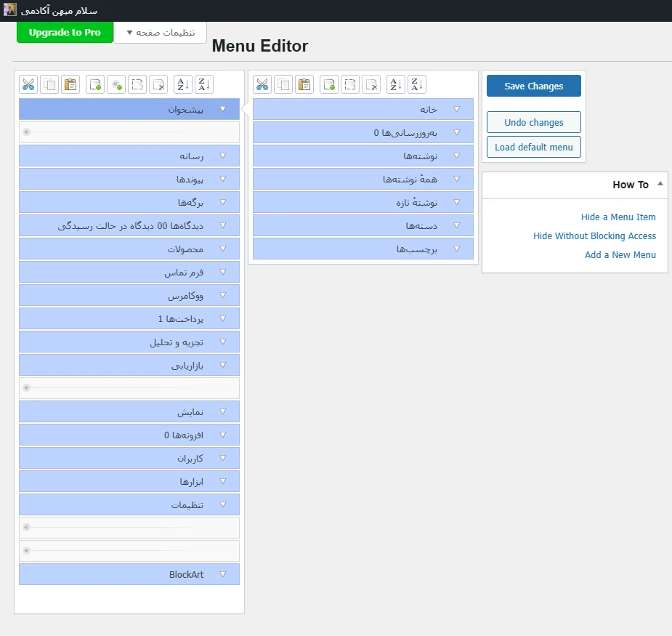672x636 pixels.
Task: Click the new separator icon
Action: pyautogui.click(x=116, y=84)
